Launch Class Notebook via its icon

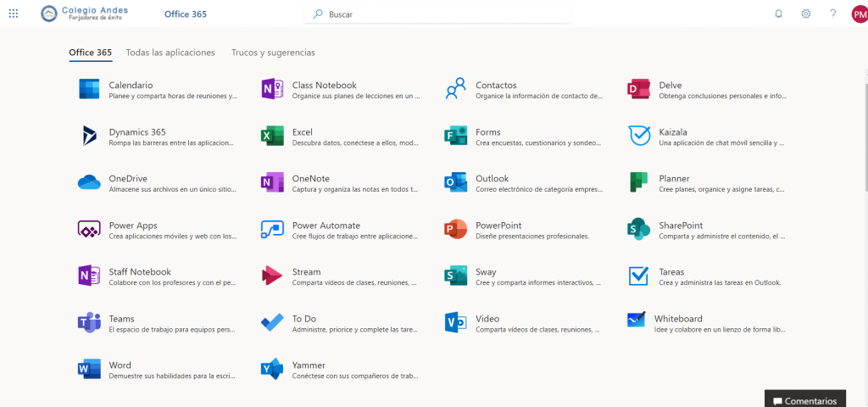point(272,89)
